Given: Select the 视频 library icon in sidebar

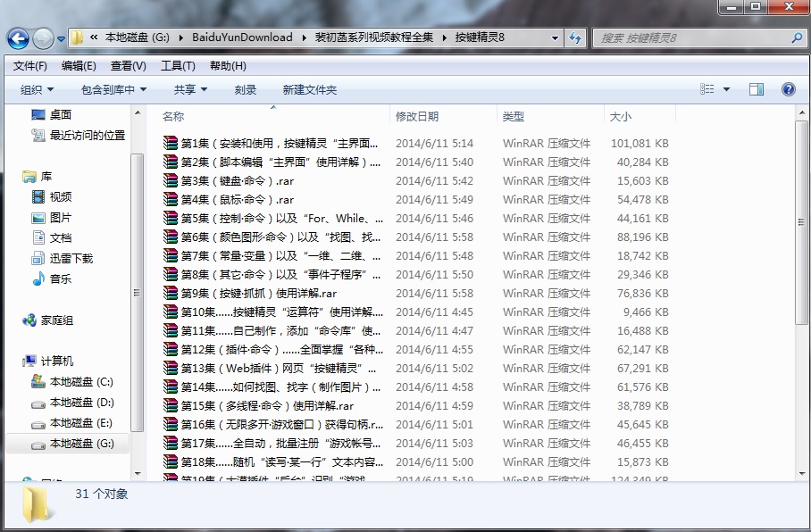Looking at the screenshot, I should click(38, 196).
